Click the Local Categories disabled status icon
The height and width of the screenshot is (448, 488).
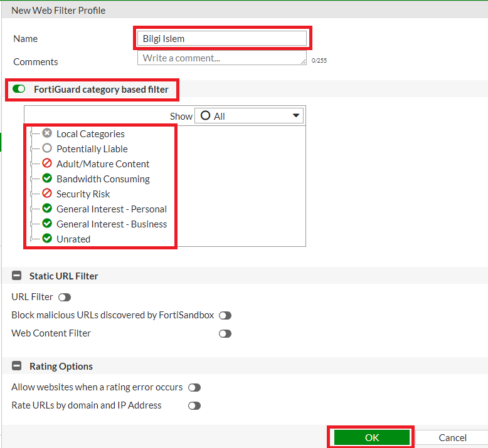[x=47, y=133]
